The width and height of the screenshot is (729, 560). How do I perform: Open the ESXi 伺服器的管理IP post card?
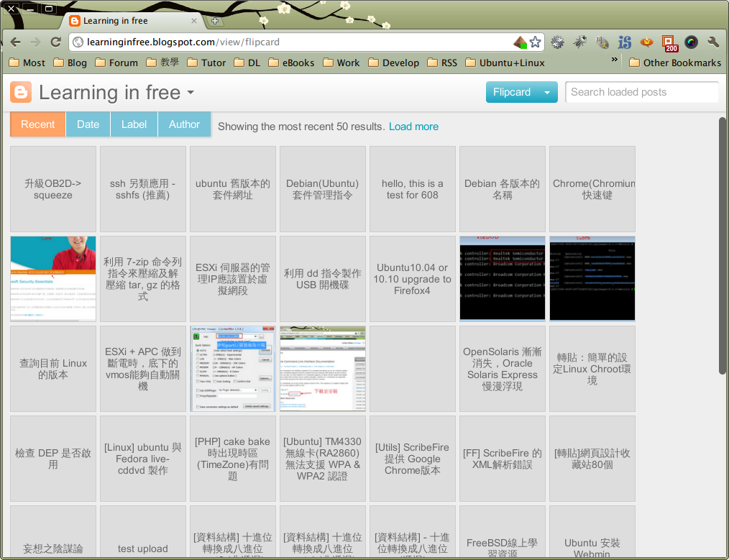click(233, 279)
